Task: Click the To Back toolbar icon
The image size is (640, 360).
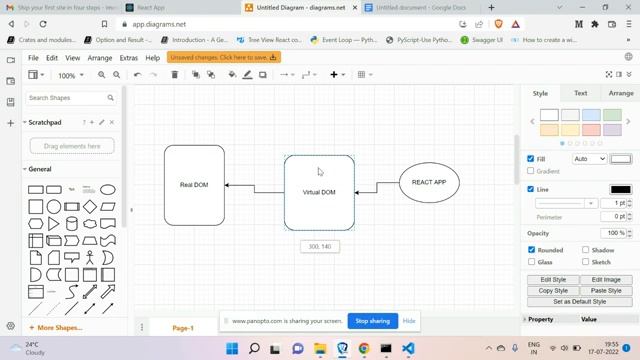Action: (211, 75)
